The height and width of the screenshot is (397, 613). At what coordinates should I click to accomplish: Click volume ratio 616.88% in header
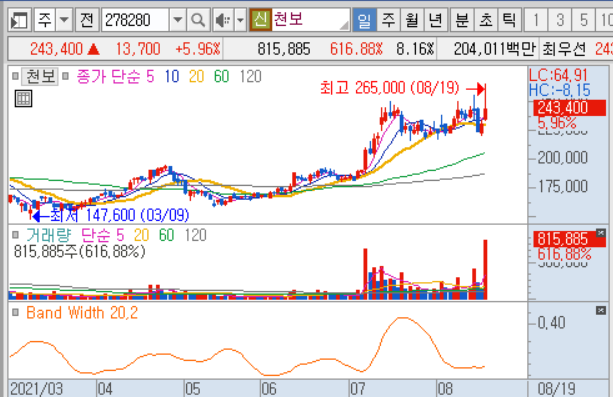click(356, 49)
